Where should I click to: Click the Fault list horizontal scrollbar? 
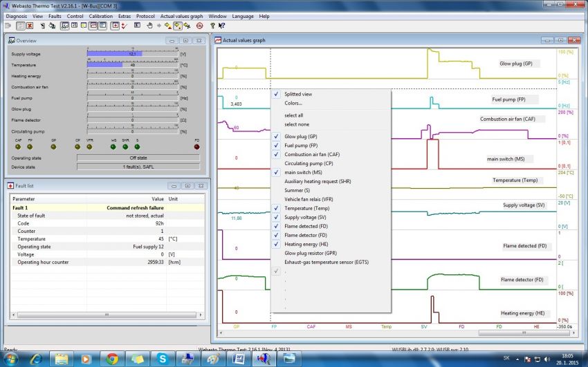(105, 314)
